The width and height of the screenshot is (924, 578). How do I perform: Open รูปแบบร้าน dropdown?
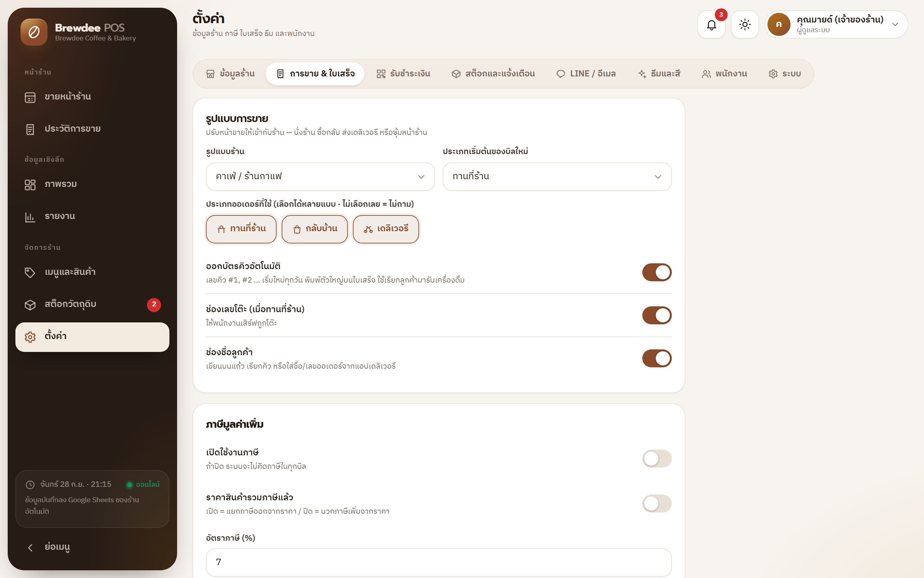pyautogui.click(x=320, y=177)
